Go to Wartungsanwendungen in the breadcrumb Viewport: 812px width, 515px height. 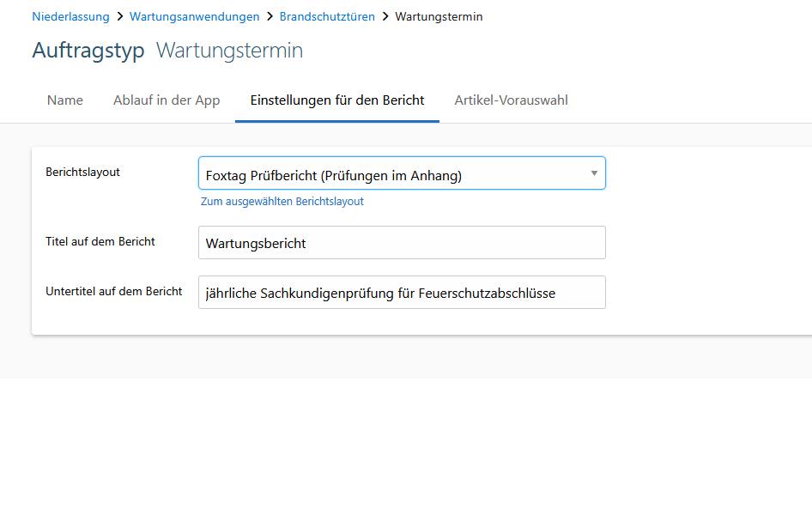click(x=194, y=16)
